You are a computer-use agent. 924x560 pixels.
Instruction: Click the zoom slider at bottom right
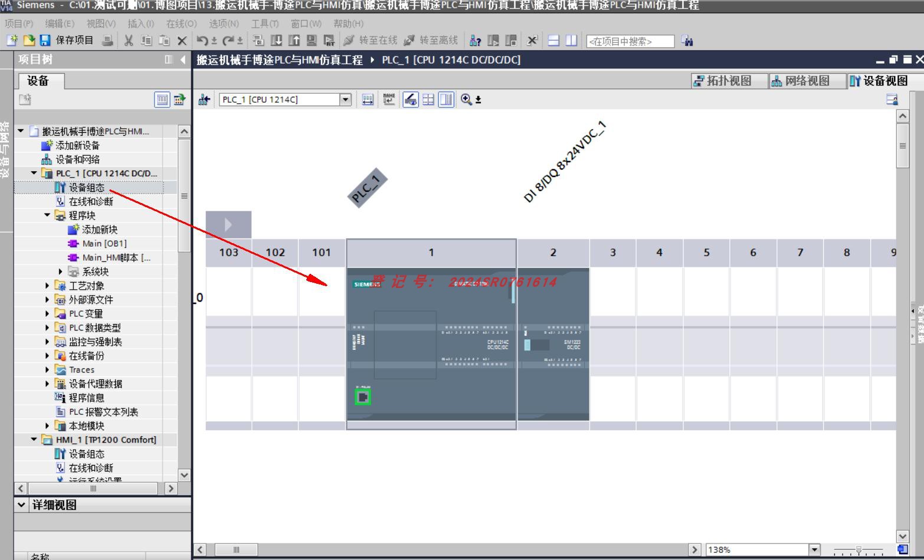point(859,551)
